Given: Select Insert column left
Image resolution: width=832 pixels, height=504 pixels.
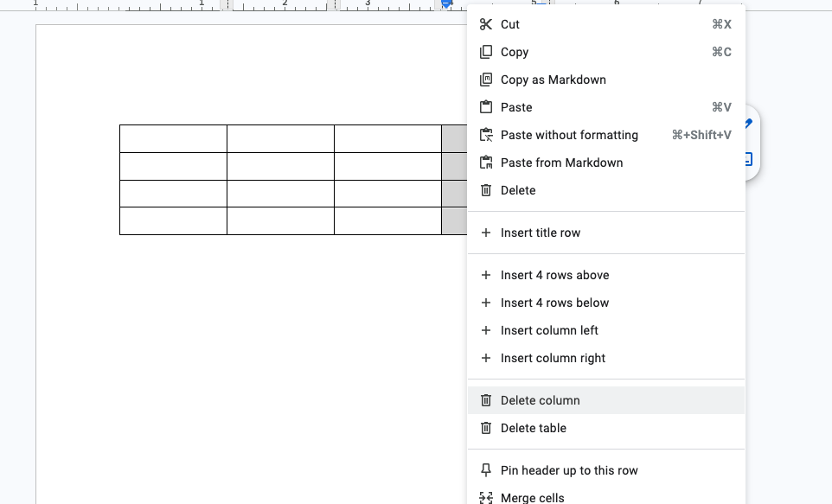Looking at the screenshot, I should coord(549,330).
